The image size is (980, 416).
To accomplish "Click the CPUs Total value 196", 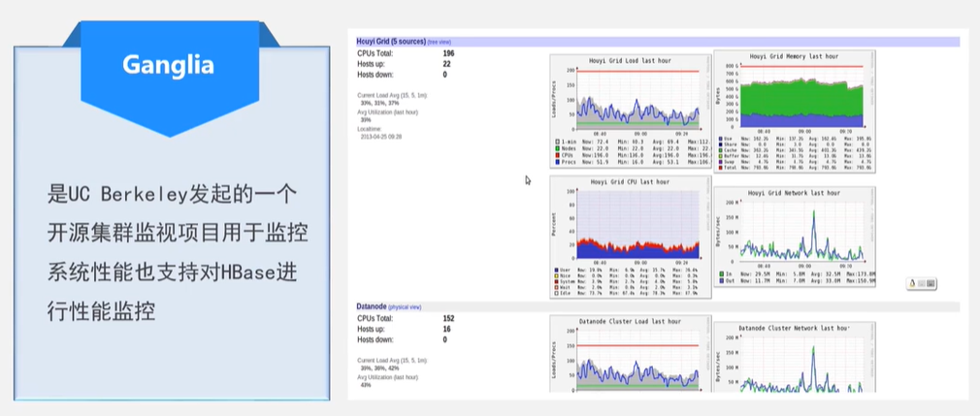I will [x=448, y=53].
